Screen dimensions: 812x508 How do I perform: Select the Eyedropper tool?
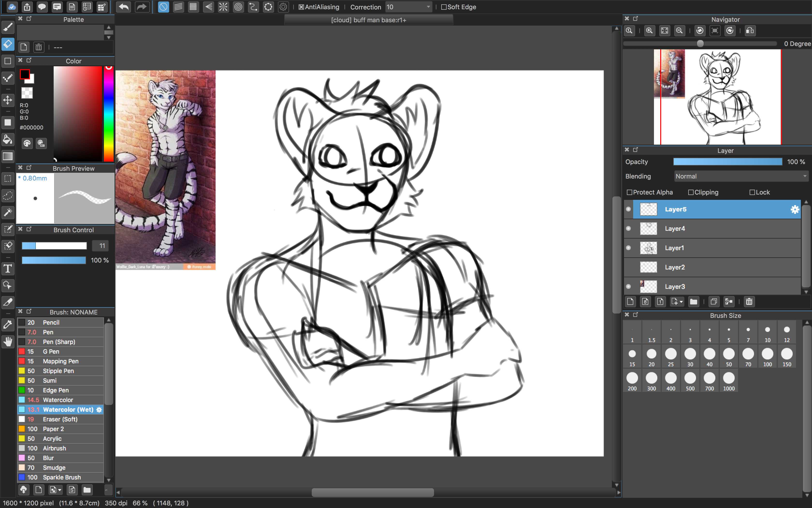click(8, 325)
